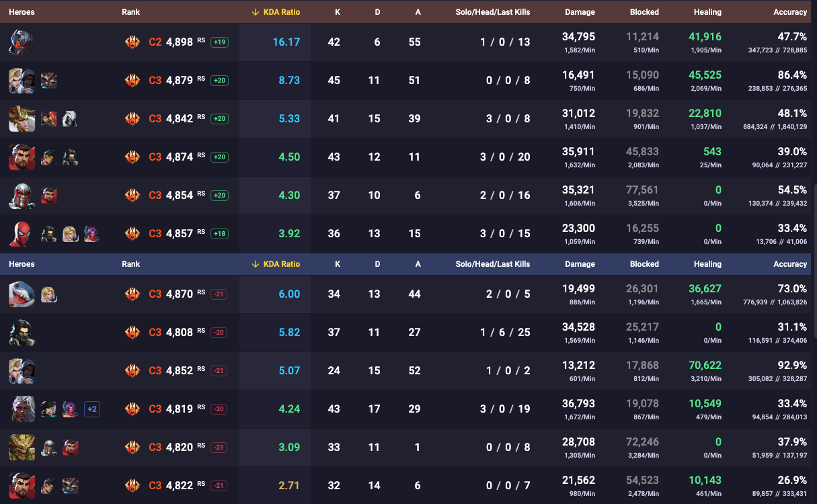Click Psylocke icon in 4,819 row

[x=70, y=409]
